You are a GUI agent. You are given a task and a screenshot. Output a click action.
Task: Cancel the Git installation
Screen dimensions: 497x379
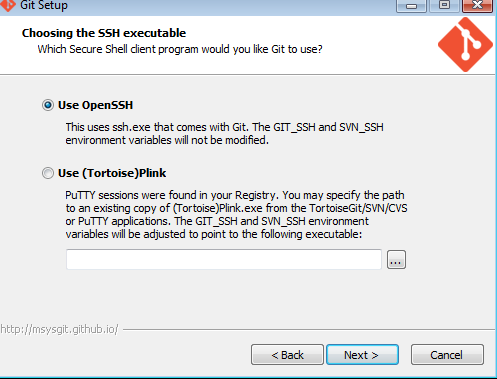coord(447,355)
